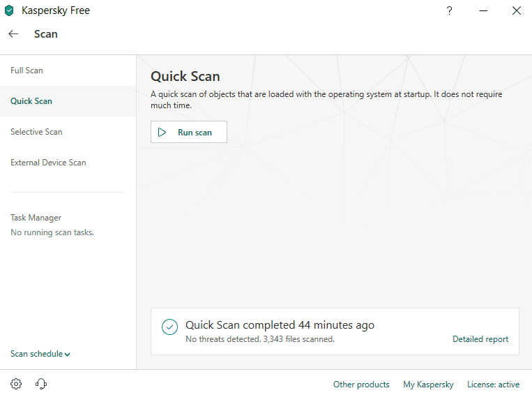Close the Kaspersky Free window
The height and width of the screenshot is (395, 532).
[x=517, y=10]
